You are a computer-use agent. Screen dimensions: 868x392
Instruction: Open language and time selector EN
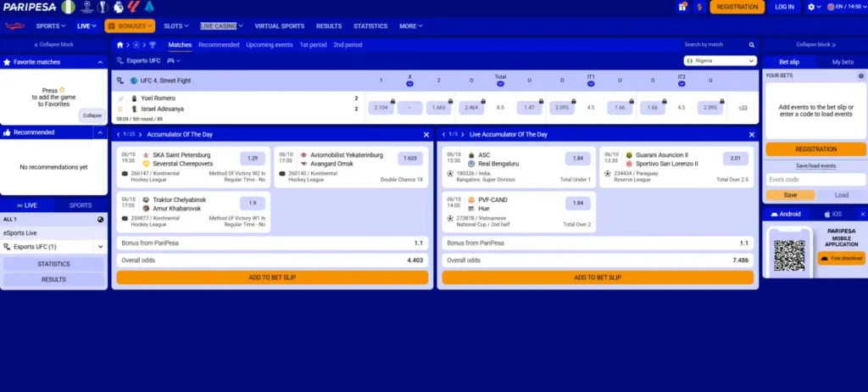tap(845, 7)
